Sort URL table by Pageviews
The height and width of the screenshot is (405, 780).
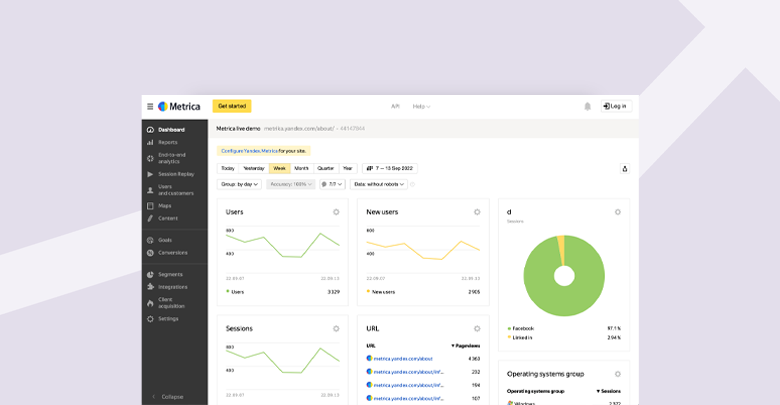[x=466, y=346]
